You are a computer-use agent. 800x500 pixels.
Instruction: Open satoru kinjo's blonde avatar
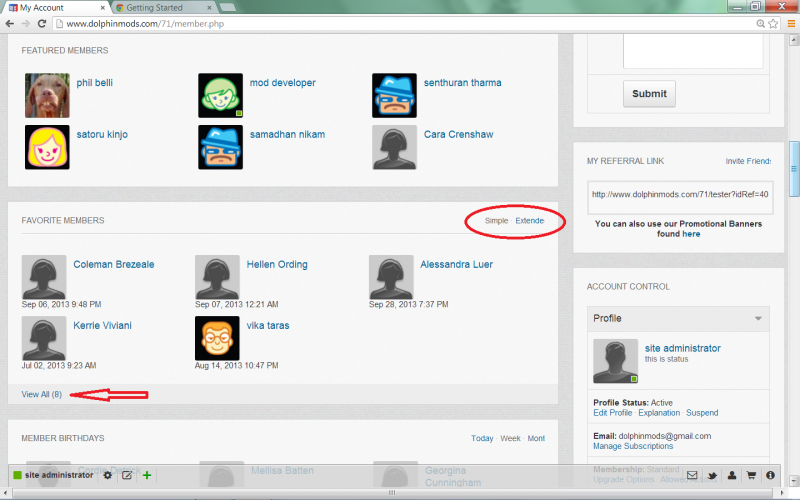(47, 147)
